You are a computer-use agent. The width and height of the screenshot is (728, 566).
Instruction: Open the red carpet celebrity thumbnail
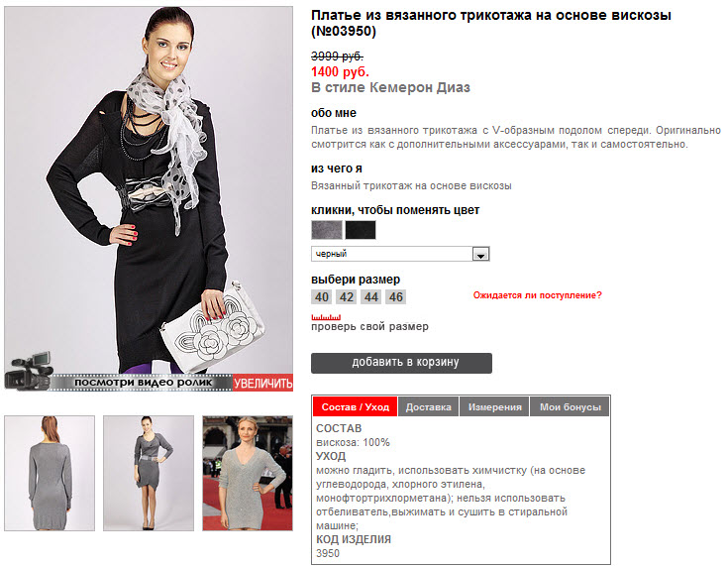point(248,473)
